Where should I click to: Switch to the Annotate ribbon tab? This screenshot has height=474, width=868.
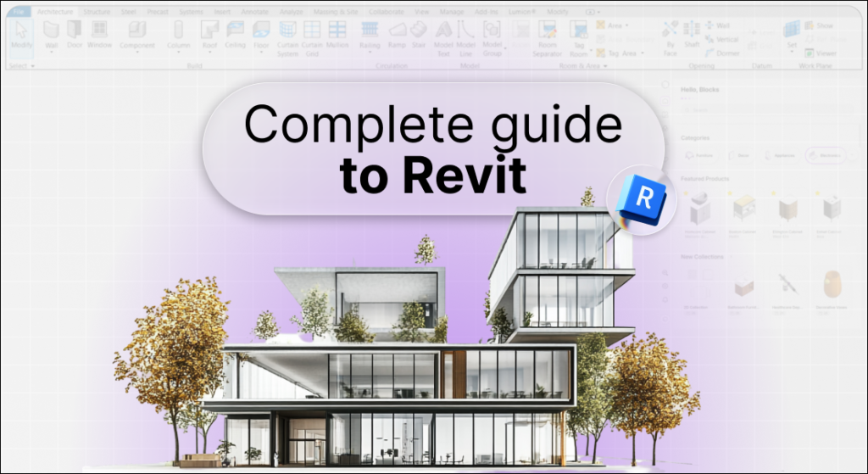tap(255, 12)
